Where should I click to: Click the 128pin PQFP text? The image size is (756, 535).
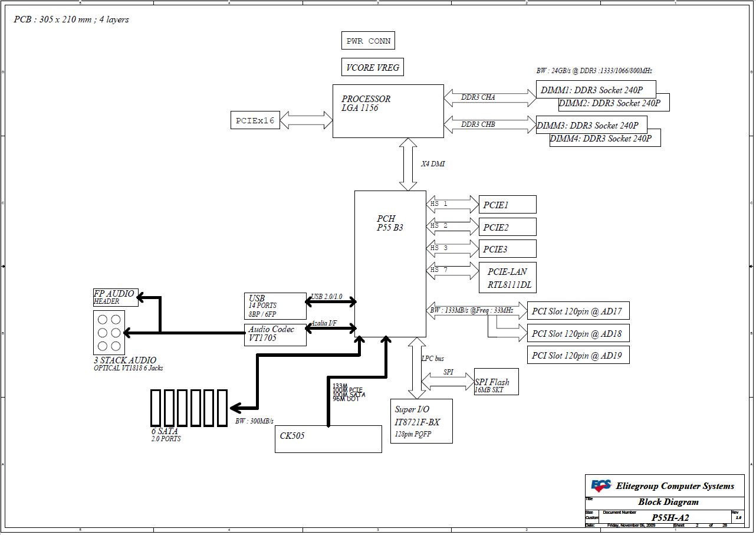(412, 434)
